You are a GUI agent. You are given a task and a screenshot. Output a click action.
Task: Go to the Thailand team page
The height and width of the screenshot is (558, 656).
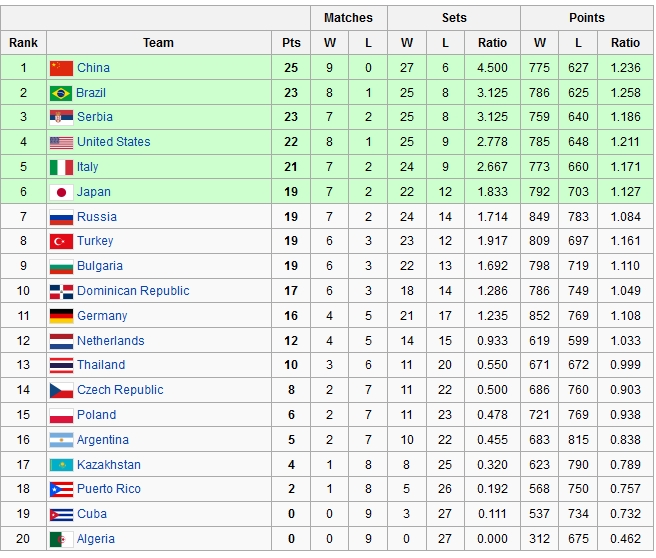click(101, 365)
